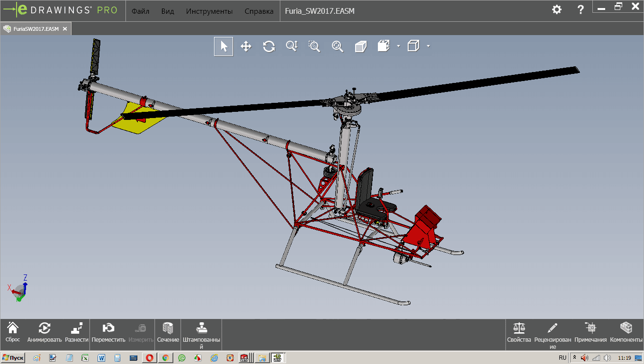Select the arrow pointer tool

[x=224, y=46]
